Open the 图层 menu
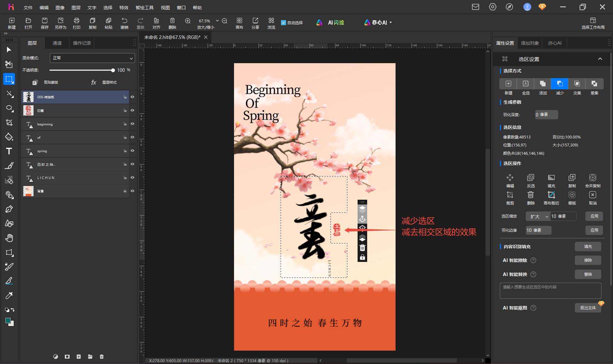613x364 pixels. [x=76, y=8]
